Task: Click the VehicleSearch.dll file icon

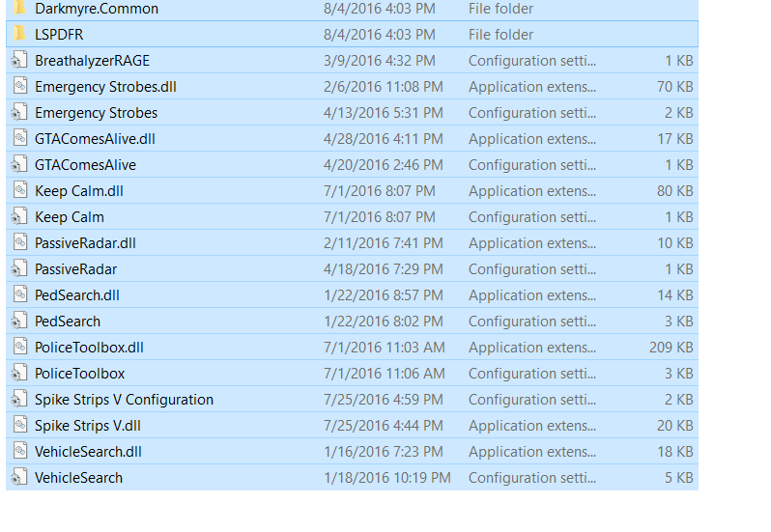Action: [x=18, y=452]
